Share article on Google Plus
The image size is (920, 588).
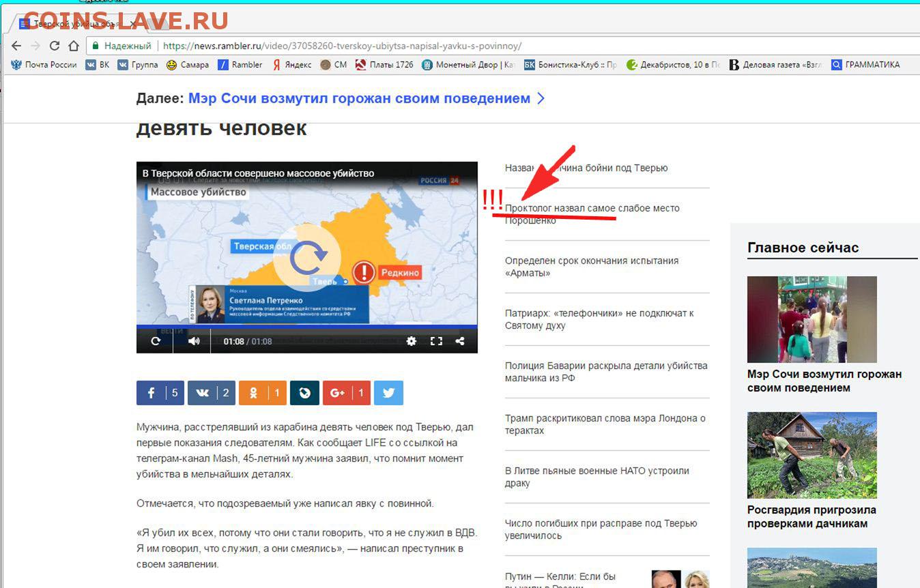(x=347, y=393)
